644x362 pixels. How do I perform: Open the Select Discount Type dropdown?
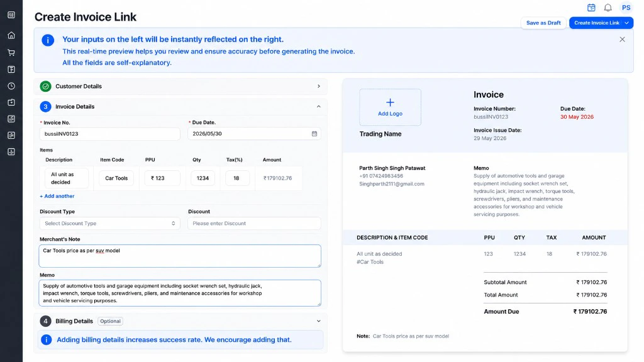109,223
